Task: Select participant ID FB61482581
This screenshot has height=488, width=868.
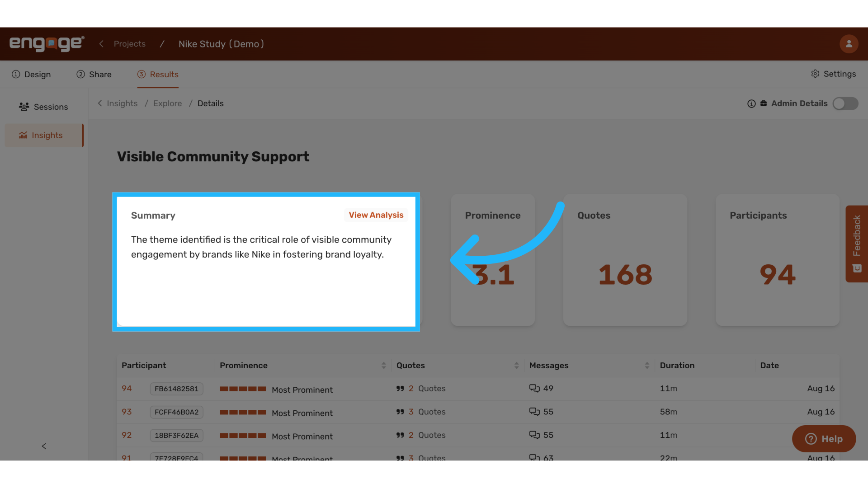Action: pos(176,389)
